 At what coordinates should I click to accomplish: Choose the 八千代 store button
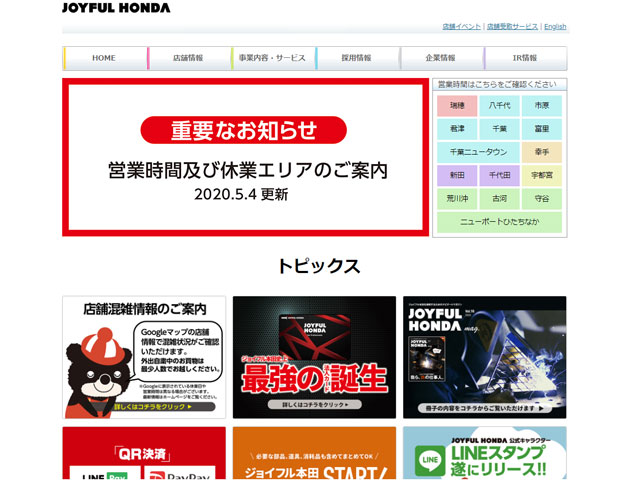pyautogui.click(x=499, y=105)
